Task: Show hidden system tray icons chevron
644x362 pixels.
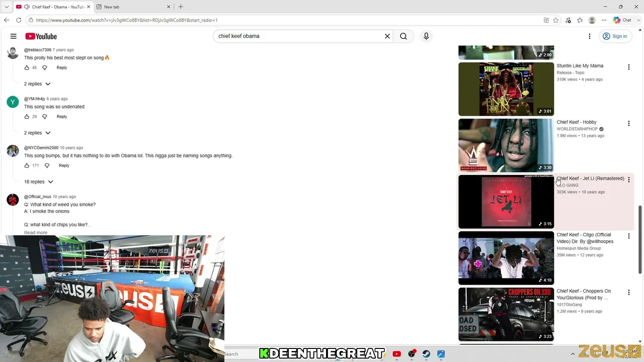Action: tap(573, 354)
